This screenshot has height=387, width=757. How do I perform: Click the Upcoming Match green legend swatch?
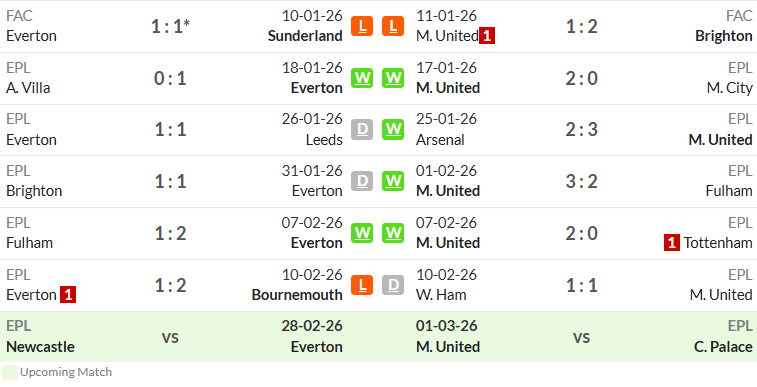coord(10,373)
